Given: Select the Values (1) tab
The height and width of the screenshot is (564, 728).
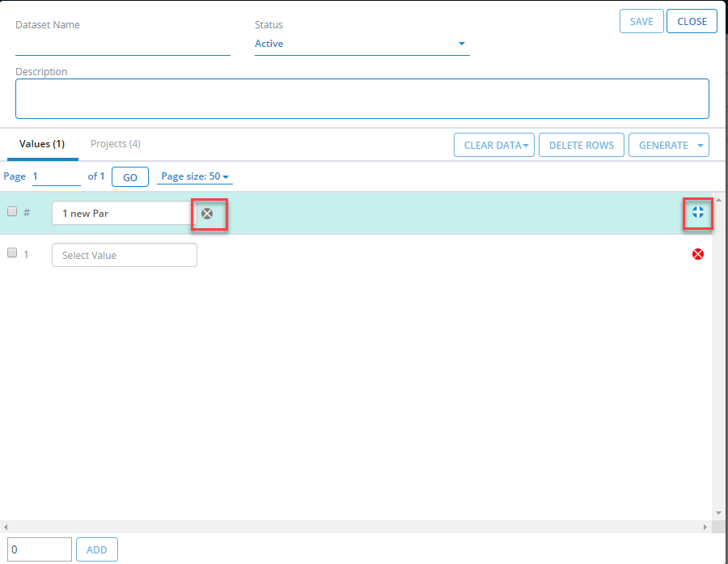Looking at the screenshot, I should coord(41,143).
